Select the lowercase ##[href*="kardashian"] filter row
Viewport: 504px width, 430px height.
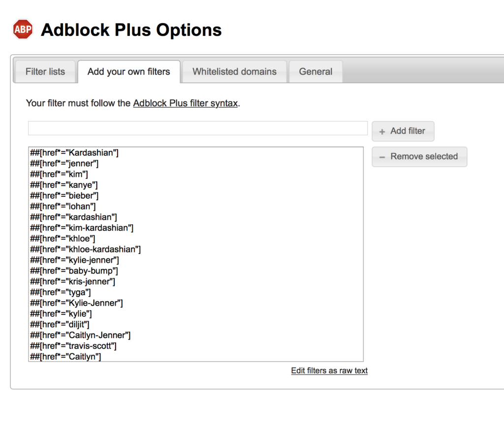click(x=196, y=217)
